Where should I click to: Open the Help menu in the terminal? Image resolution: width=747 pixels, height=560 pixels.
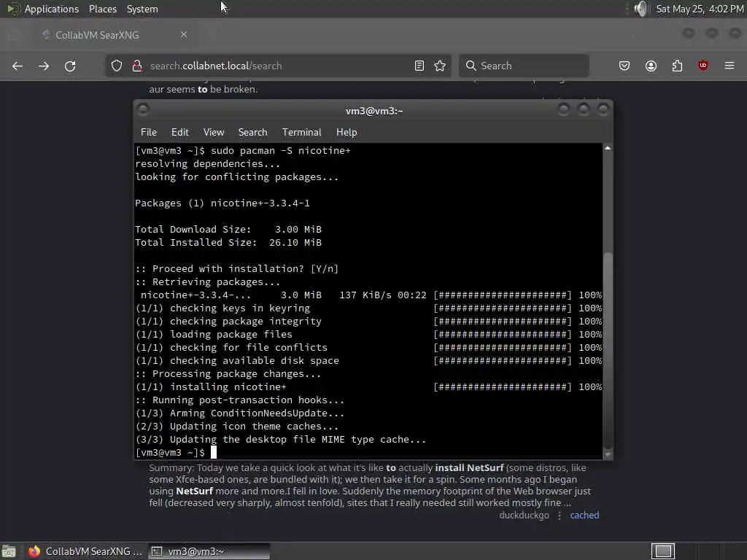tap(347, 133)
